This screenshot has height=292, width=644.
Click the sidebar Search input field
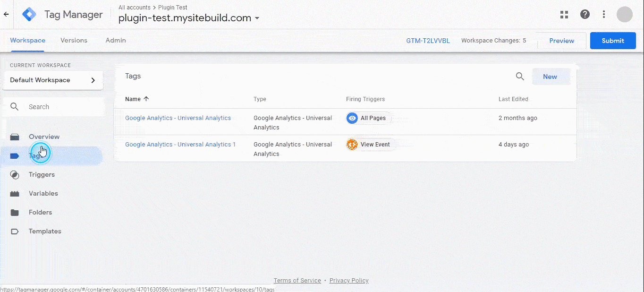coord(61,107)
